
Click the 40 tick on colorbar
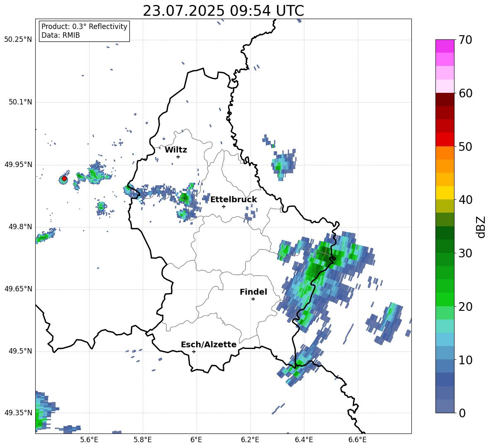pyautogui.click(x=465, y=200)
